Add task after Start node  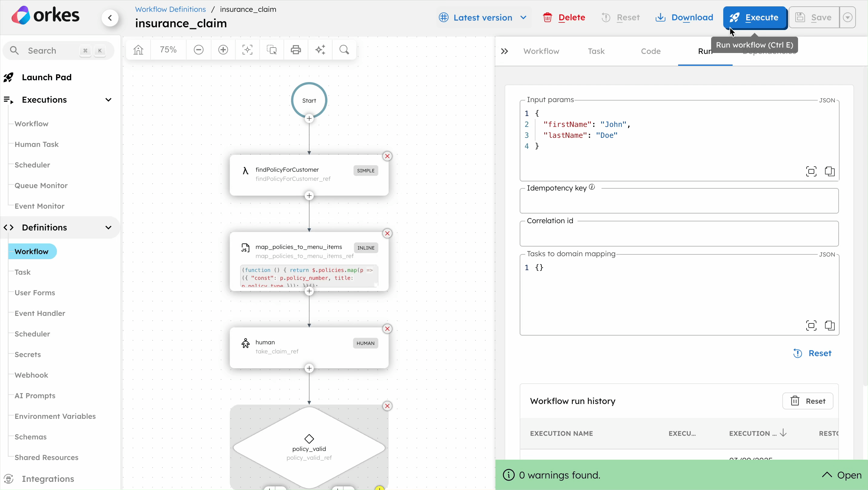[x=309, y=119]
